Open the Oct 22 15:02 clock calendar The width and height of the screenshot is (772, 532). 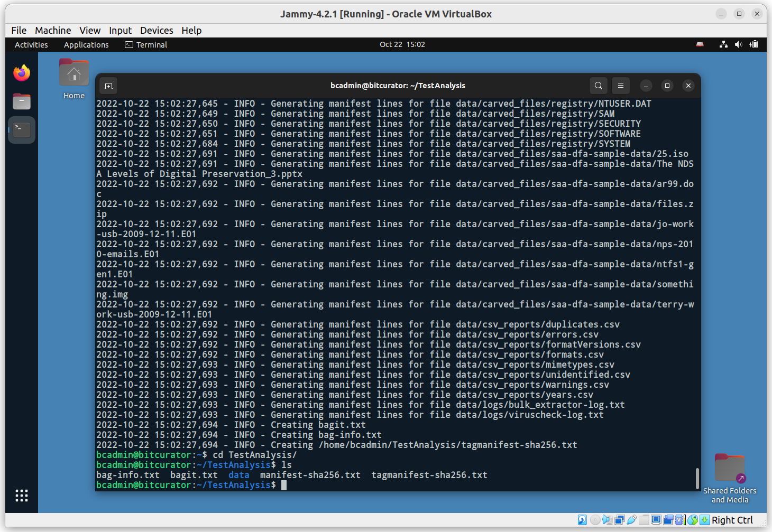click(x=402, y=44)
